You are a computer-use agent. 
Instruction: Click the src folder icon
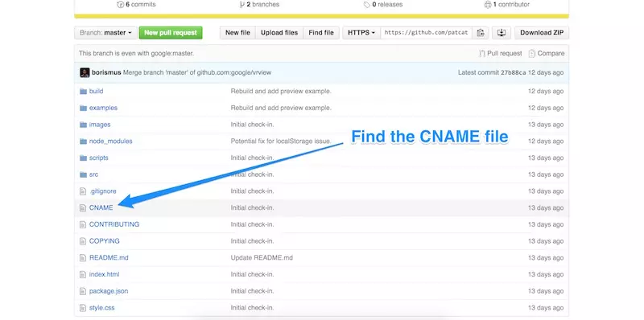point(84,174)
